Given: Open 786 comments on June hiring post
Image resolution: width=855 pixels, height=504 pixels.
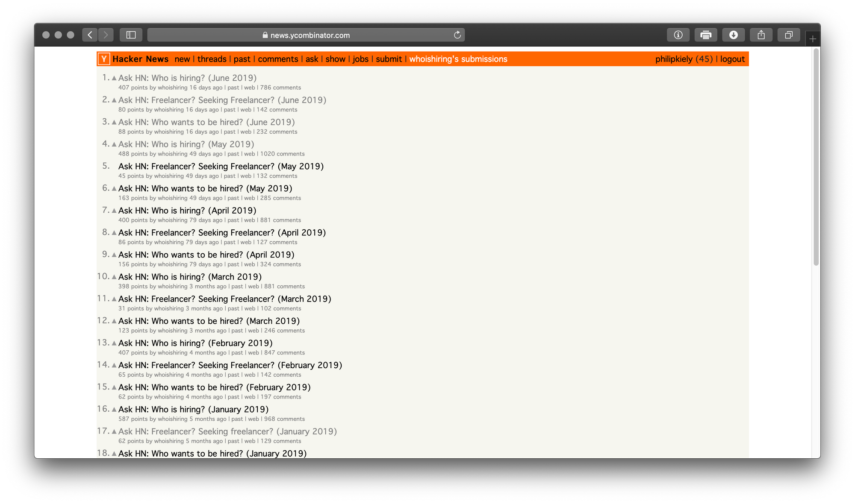Looking at the screenshot, I should click(280, 88).
